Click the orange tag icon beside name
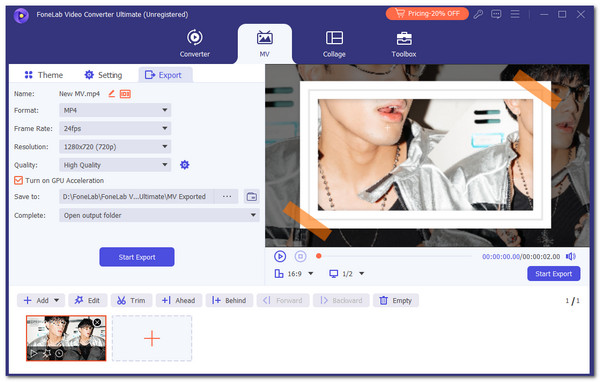This screenshot has width=600, height=382. tap(125, 94)
